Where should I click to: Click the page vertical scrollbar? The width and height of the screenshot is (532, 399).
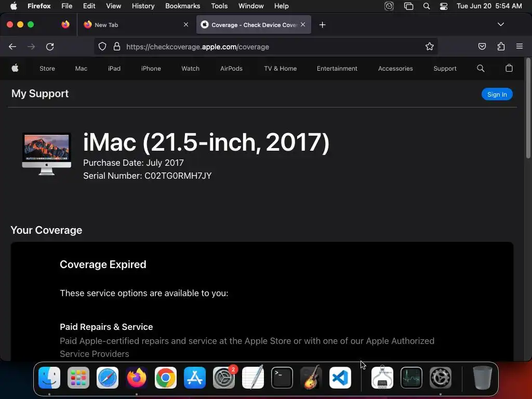(x=528, y=109)
